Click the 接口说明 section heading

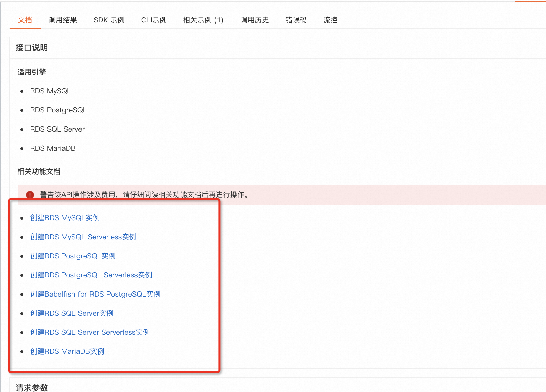pos(32,48)
